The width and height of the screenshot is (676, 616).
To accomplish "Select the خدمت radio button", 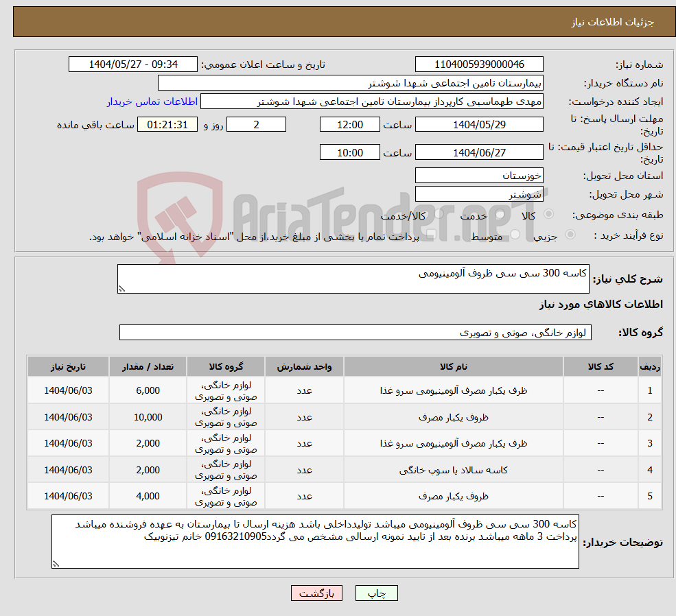I will (500, 214).
